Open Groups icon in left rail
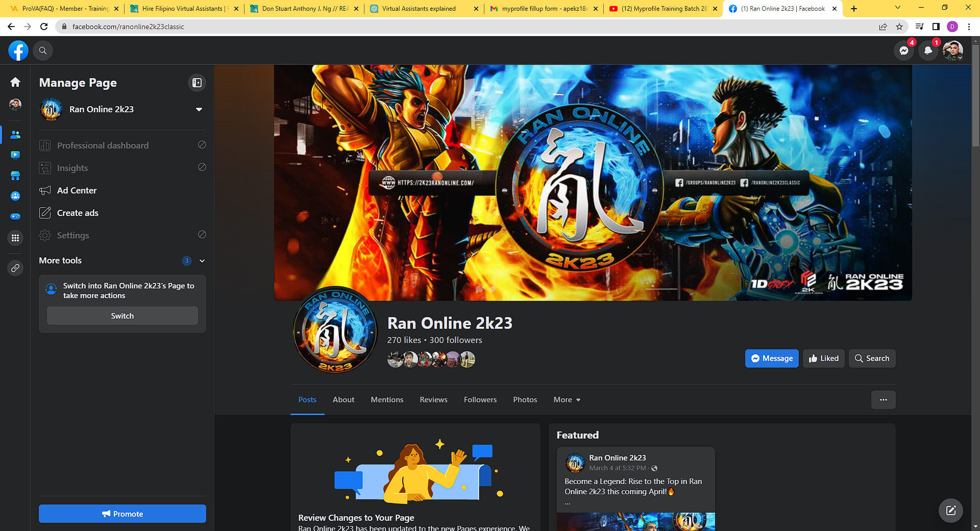This screenshot has width=980, height=531. click(15, 196)
